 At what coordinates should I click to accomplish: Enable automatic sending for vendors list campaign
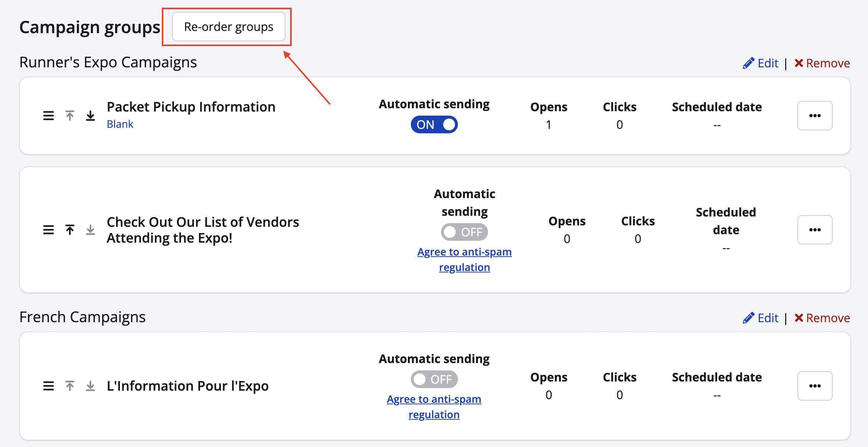[464, 232]
